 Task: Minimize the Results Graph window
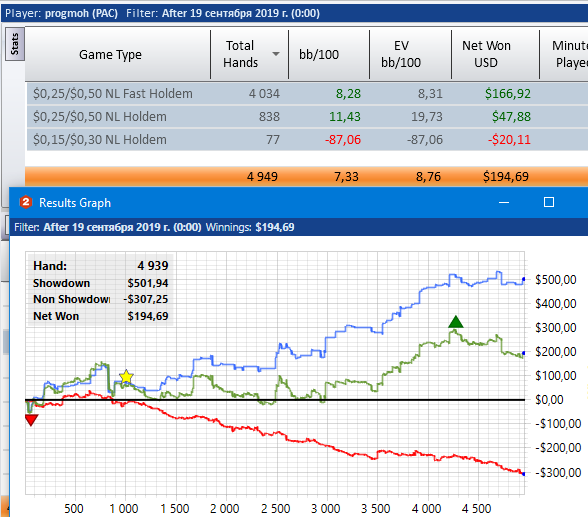coord(504,202)
